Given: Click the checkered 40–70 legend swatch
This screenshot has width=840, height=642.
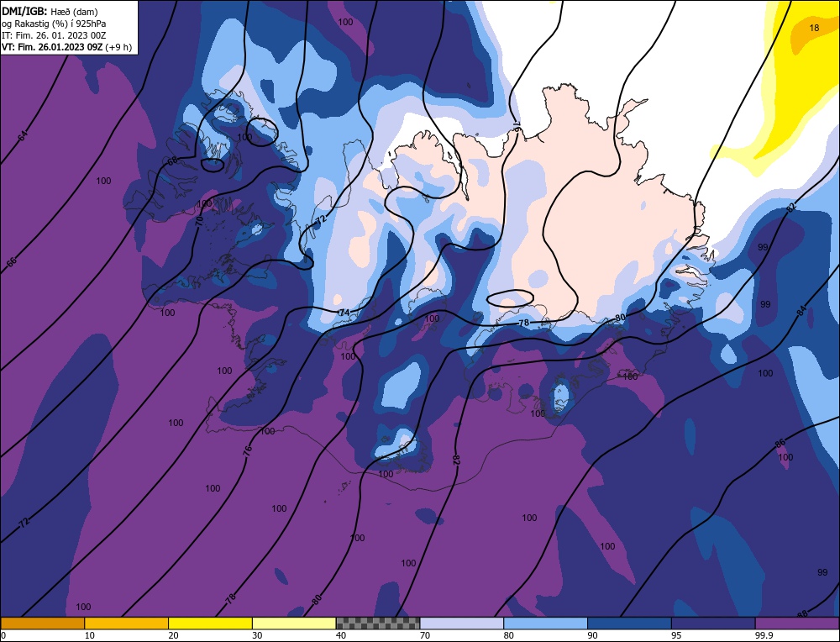Looking at the screenshot, I should 378,623.
